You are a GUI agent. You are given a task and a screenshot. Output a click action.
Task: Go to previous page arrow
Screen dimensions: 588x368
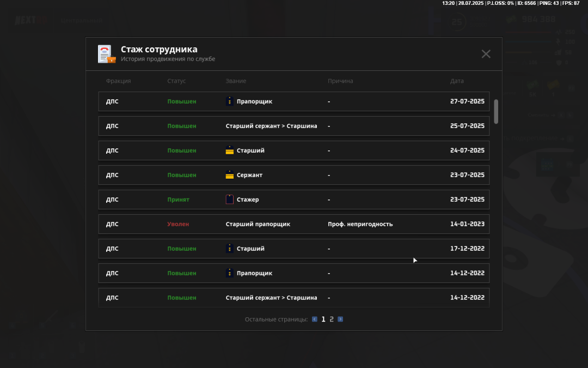pos(315,319)
